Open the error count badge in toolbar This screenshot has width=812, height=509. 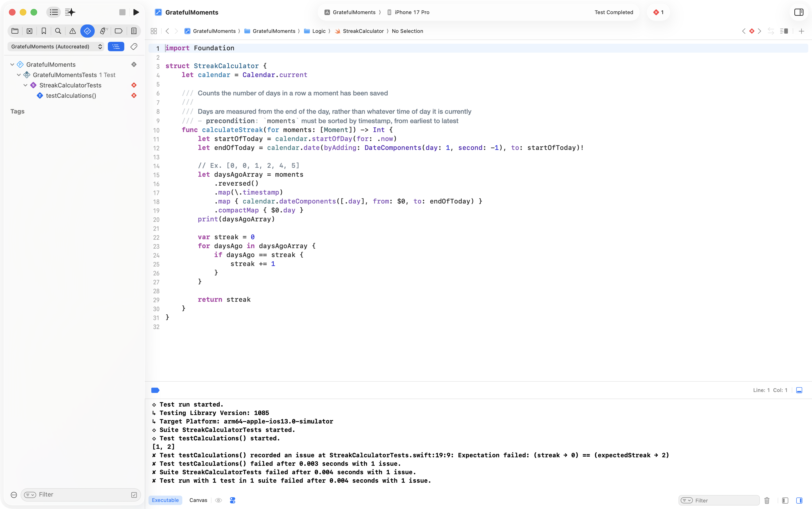pos(659,12)
